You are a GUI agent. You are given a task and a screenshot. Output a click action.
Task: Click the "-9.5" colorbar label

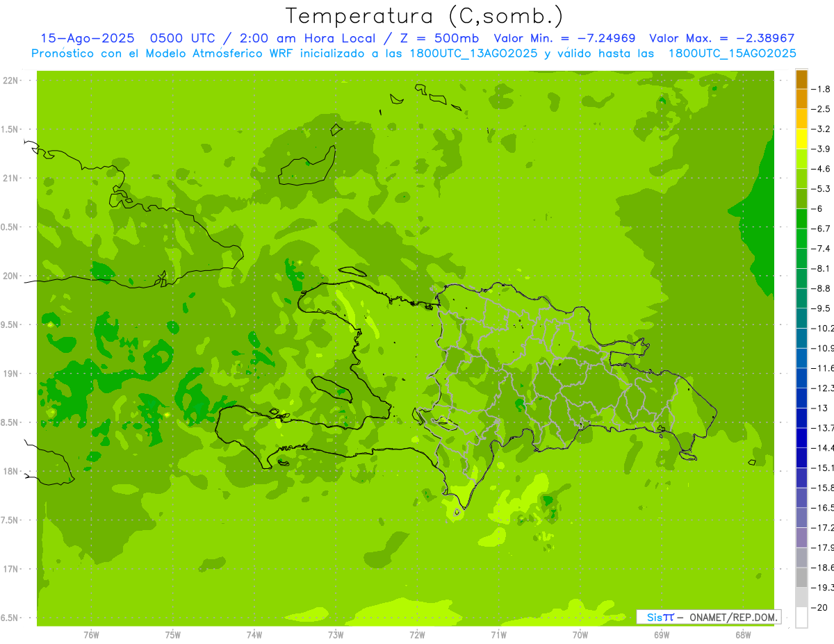[x=822, y=308]
